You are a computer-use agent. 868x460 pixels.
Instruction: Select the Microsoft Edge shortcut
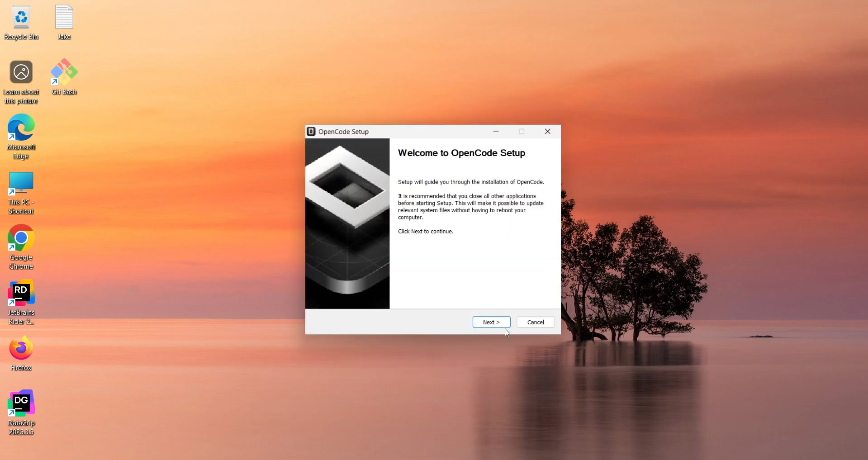click(x=21, y=137)
